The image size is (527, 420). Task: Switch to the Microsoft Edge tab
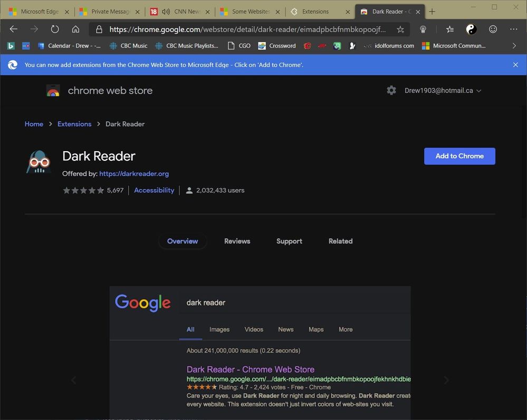coord(39,12)
